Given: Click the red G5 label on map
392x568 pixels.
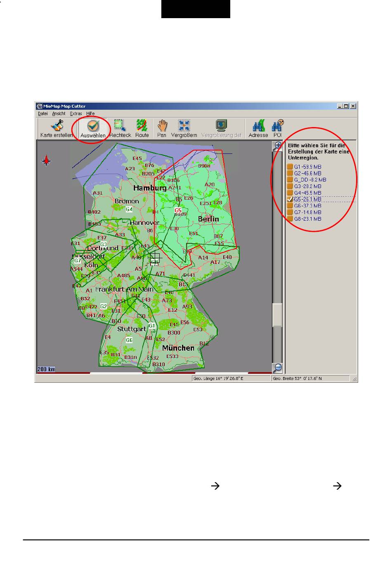Looking at the screenshot, I should 178,210.
